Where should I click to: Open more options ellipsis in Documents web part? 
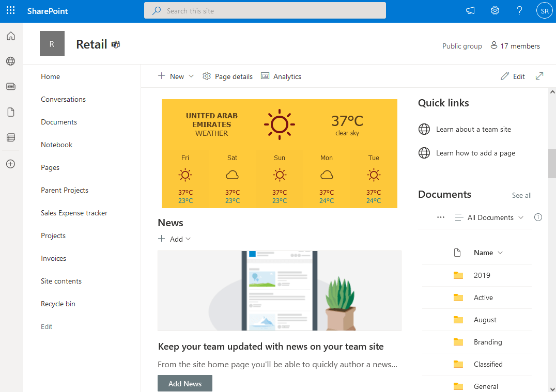point(440,217)
